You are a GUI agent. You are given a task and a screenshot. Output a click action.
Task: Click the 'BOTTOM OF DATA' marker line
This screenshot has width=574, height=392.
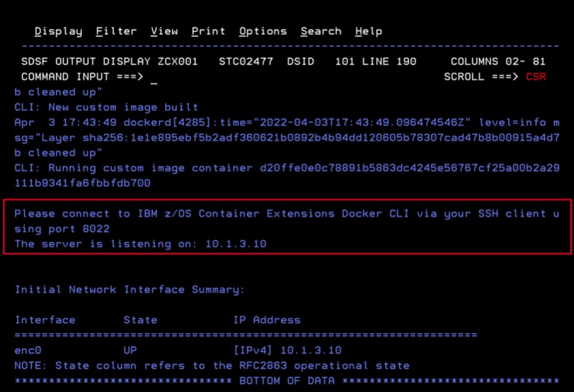pos(286,381)
